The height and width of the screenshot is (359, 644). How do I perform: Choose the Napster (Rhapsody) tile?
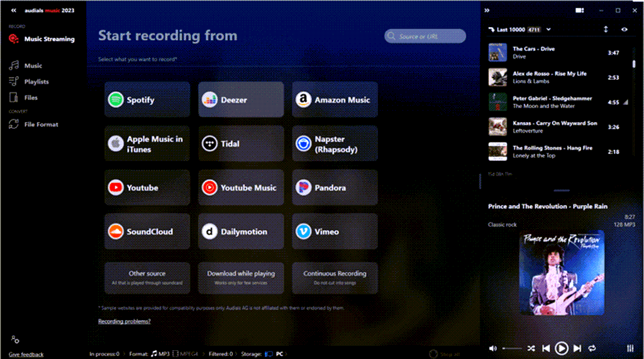coord(335,144)
